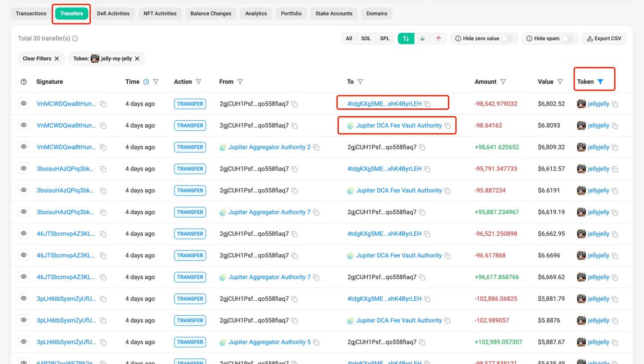Enable the Hide zero value toggle
Image resolution: width=644 pixels, height=364 pixels.
pos(509,38)
